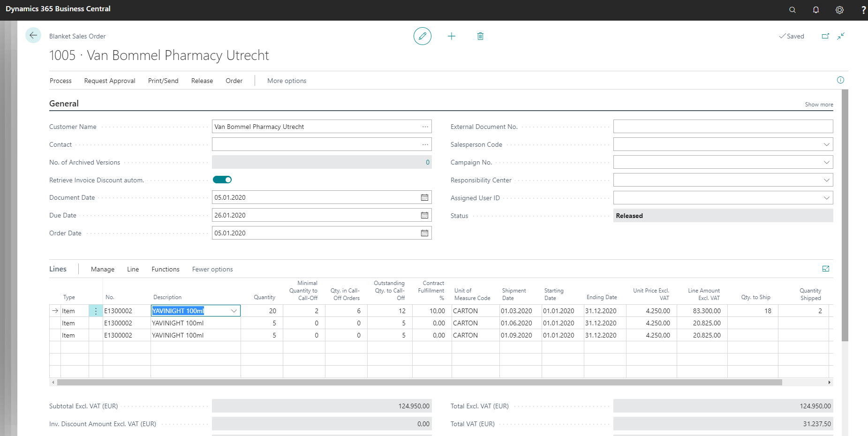868x436 pixels.
Task: Sort by the Description column header
Action: (x=167, y=297)
